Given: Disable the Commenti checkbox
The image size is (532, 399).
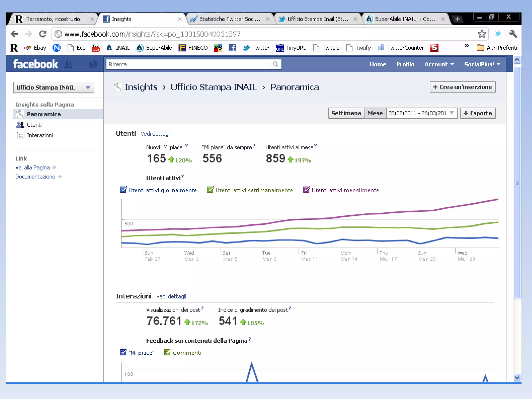Looking at the screenshot, I should [168, 352].
